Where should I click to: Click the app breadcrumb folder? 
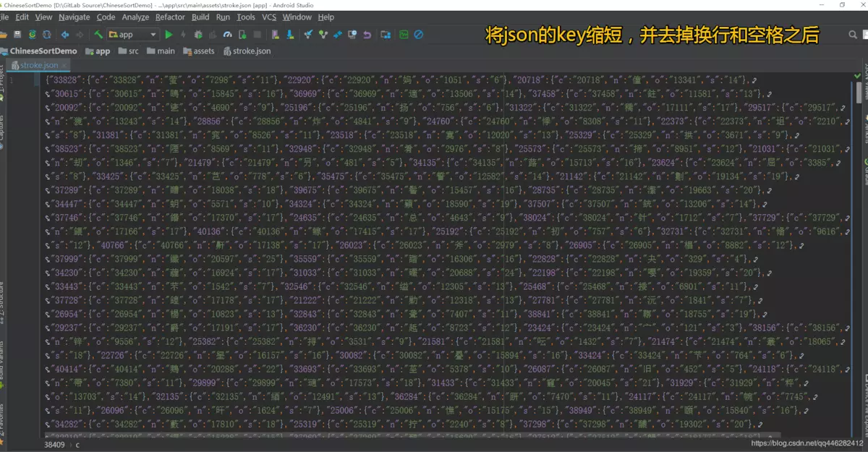[x=98, y=51]
